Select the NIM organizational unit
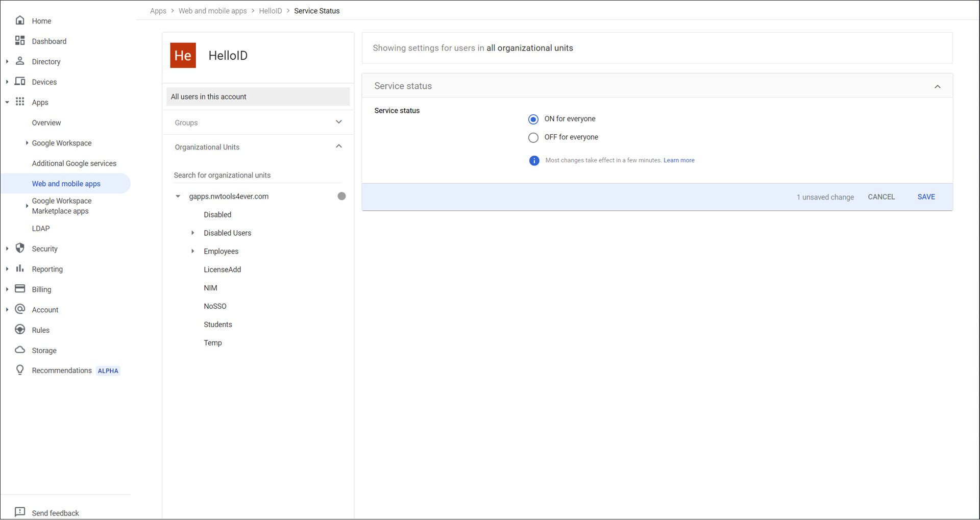This screenshot has height=520, width=980. [210, 288]
